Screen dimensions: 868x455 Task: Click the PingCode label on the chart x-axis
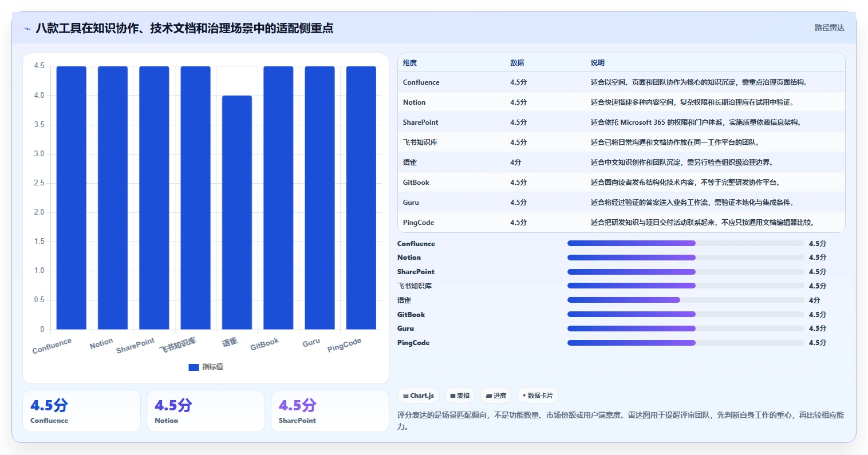point(344,345)
